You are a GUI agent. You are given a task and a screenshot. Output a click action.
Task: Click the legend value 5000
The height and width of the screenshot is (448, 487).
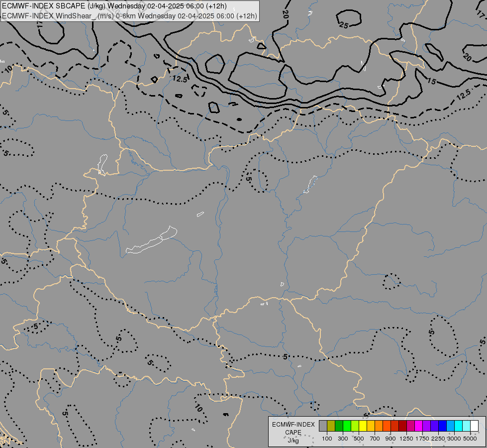click(470, 439)
